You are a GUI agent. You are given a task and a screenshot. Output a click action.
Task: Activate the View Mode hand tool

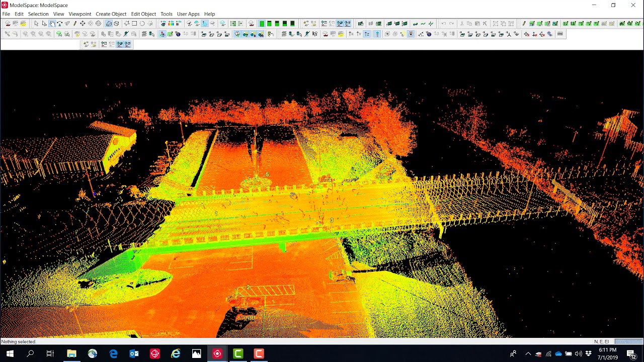tap(52, 24)
